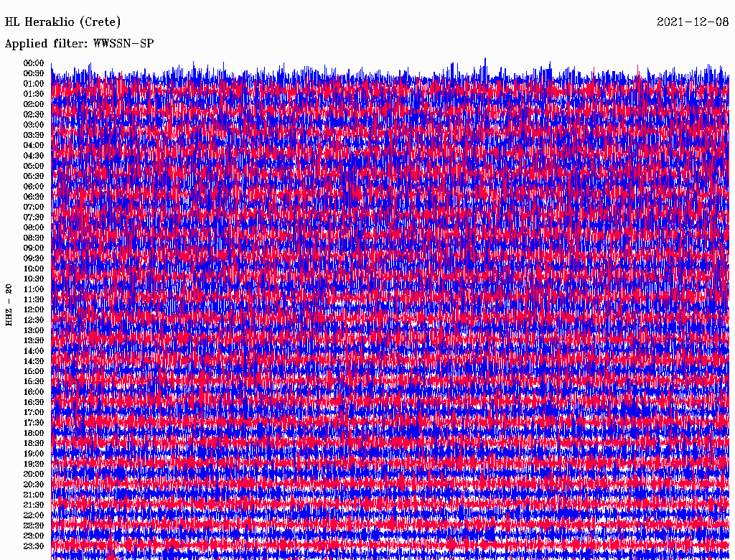Select the 17:30 time label
Viewport: 735px width, 560px height.
point(33,423)
